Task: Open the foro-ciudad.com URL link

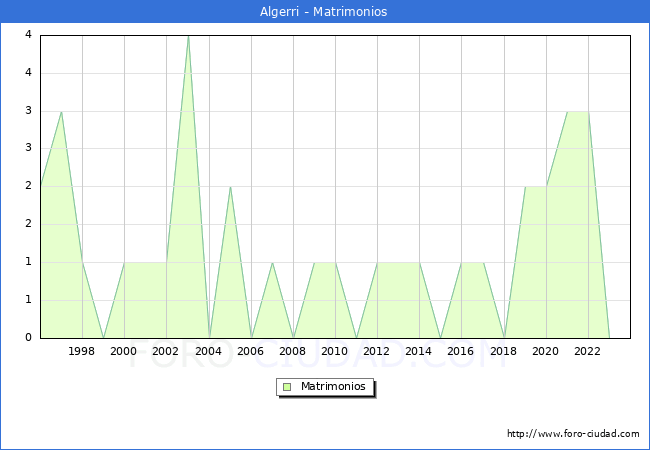Action: (x=573, y=434)
